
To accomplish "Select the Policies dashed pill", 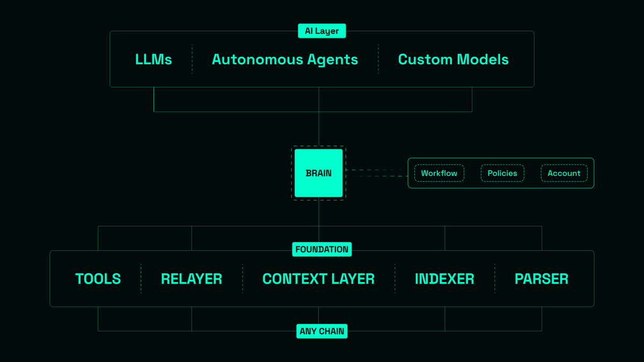I will [x=502, y=173].
